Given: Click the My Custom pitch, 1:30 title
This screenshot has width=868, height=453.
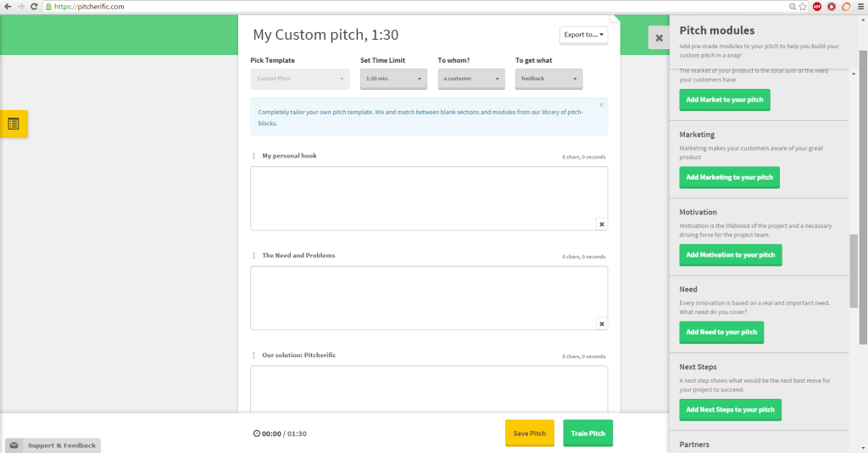Looking at the screenshot, I should click(x=325, y=35).
